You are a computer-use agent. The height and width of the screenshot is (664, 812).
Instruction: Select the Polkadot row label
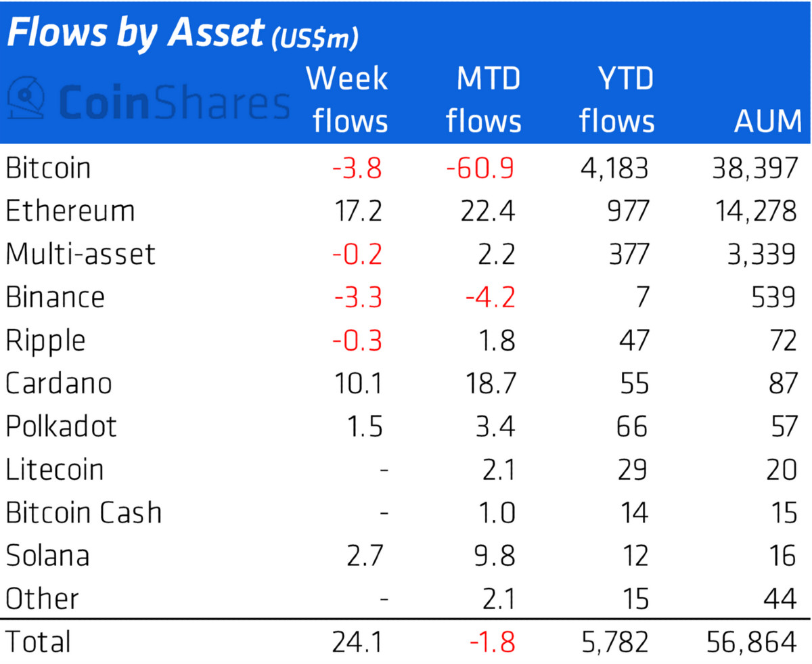(x=61, y=426)
